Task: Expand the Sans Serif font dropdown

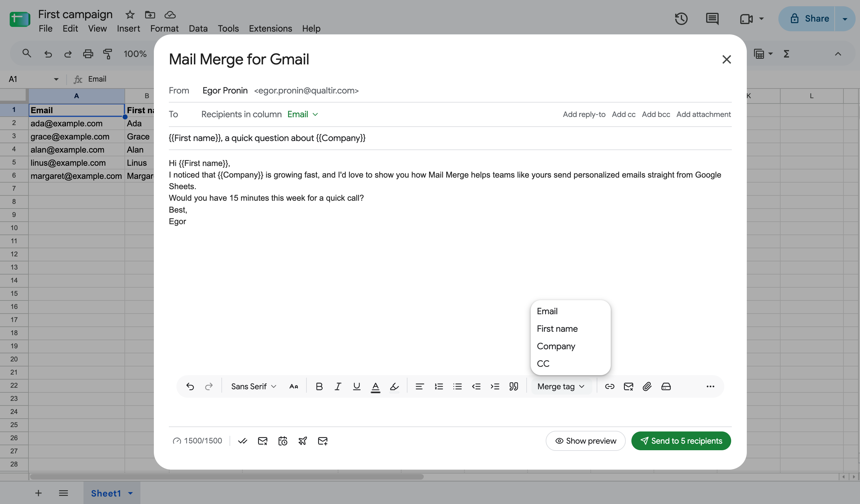Action: pos(254,386)
